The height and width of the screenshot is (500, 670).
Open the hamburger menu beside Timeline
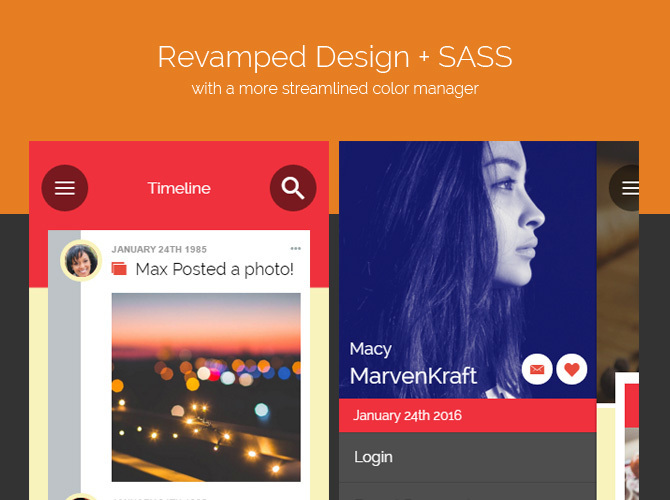point(65,188)
